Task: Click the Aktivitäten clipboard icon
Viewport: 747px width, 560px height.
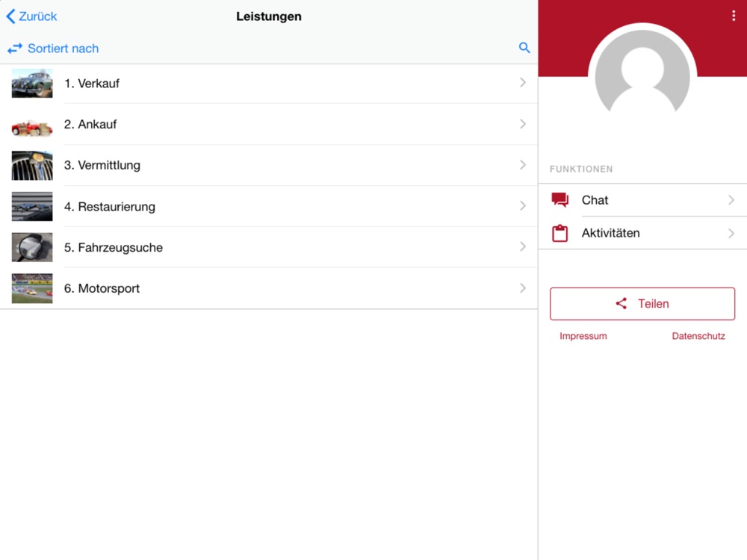Action: 560,233
